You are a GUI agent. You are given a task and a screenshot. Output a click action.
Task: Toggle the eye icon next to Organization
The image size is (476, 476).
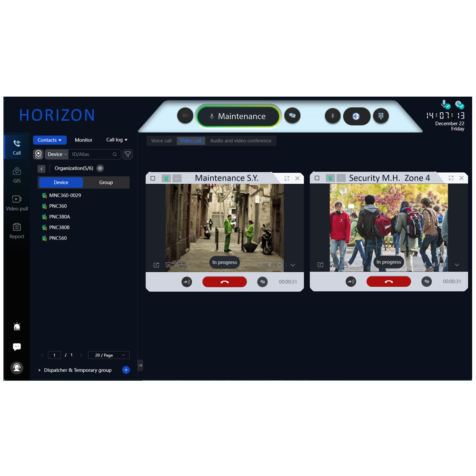(100, 168)
